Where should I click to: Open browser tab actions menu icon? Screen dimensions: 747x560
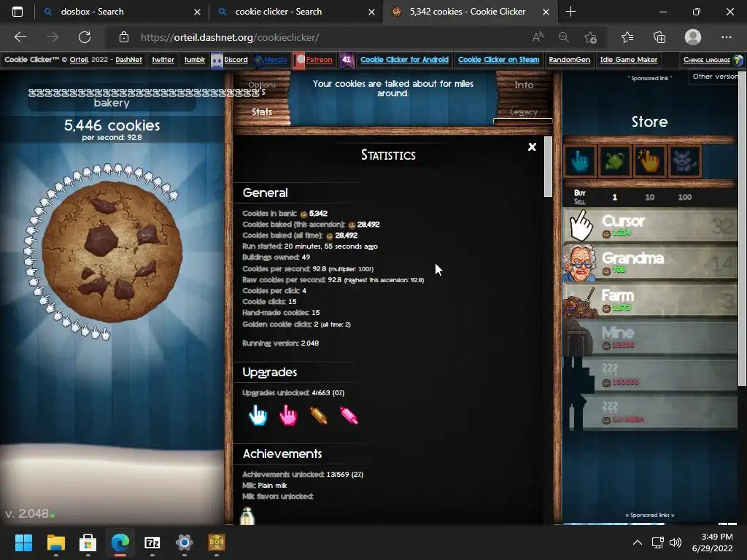coord(18,12)
